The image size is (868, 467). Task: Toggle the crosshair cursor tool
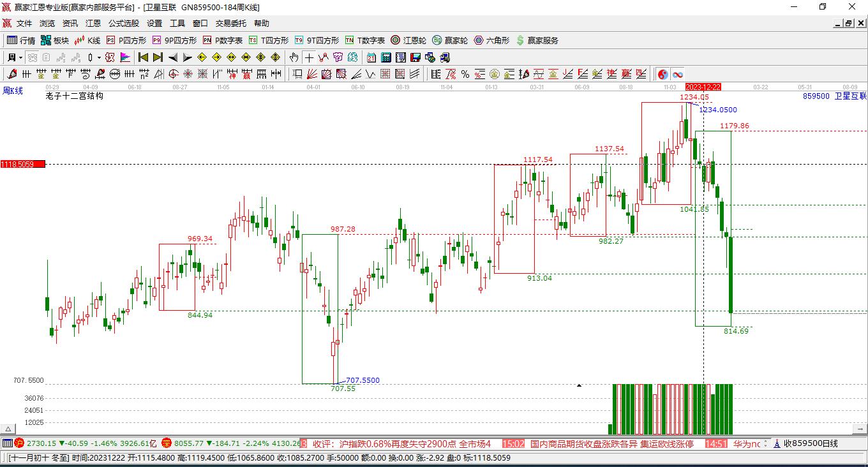point(309,57)
